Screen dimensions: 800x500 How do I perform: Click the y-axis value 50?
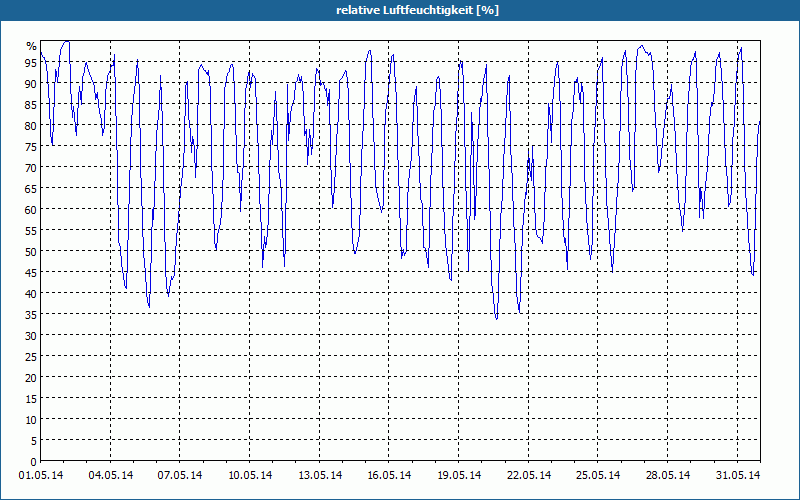click(x=31, y=252)
